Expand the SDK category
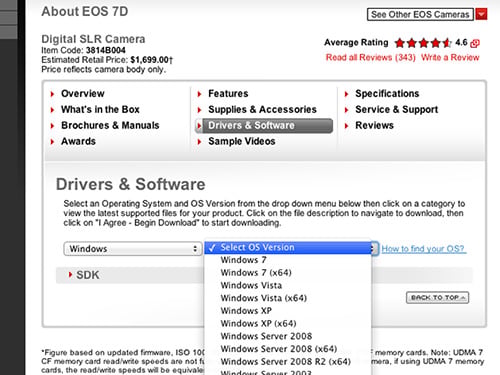This screenshot has width=500, height=375. pos(88,275)
